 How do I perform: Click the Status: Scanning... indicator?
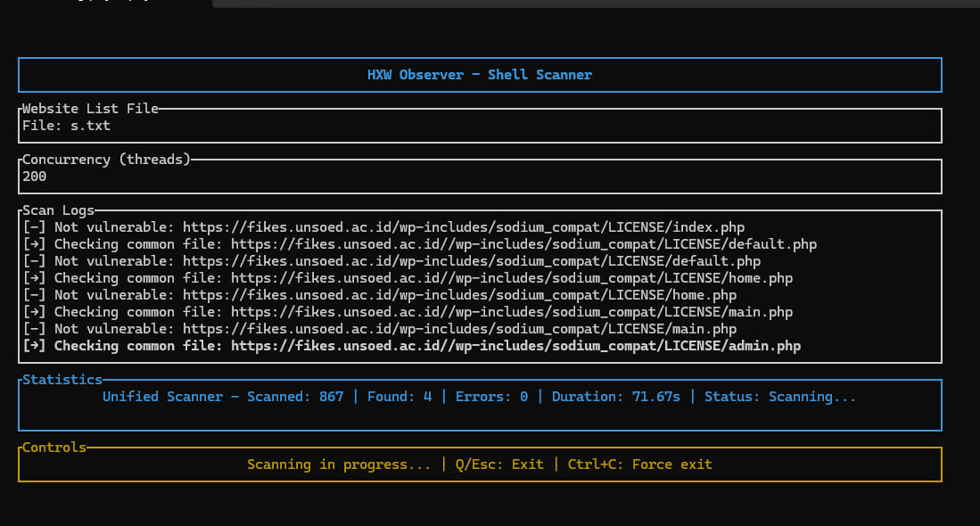point(779,397)
